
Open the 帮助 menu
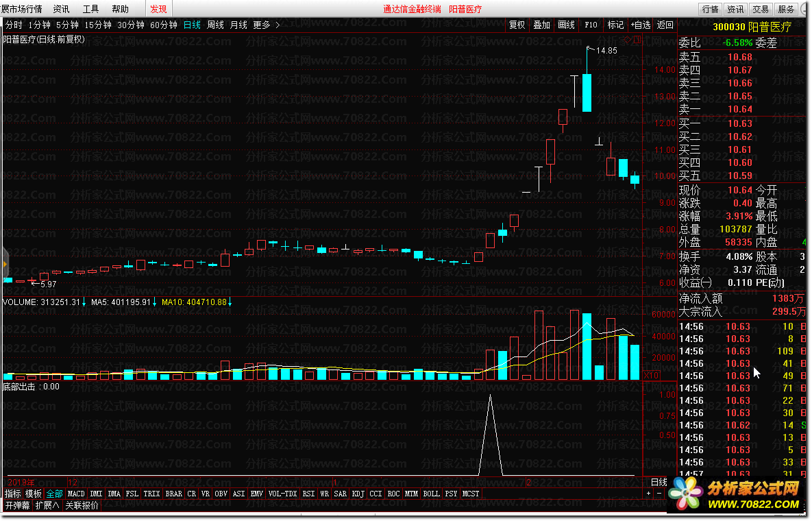point(120,9)
